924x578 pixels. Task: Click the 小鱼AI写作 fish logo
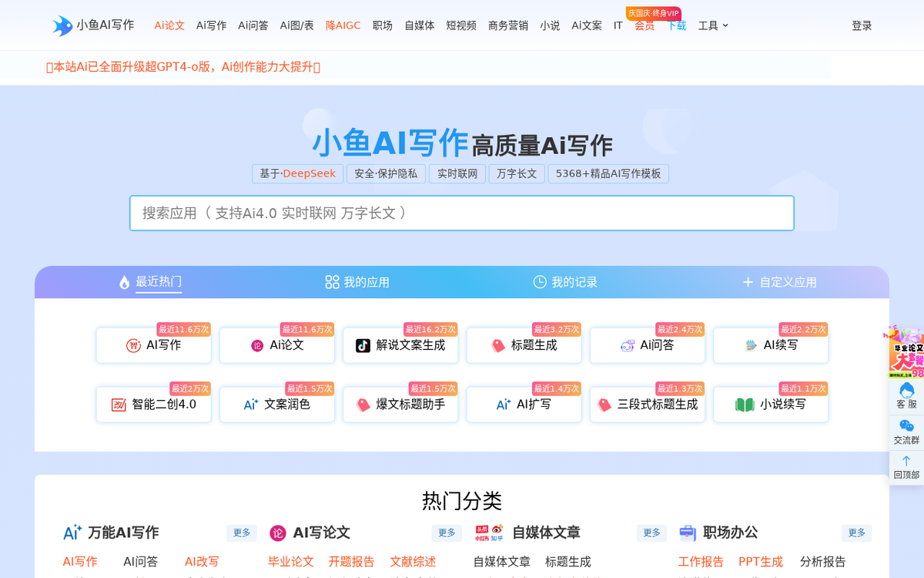pos(62,25)
